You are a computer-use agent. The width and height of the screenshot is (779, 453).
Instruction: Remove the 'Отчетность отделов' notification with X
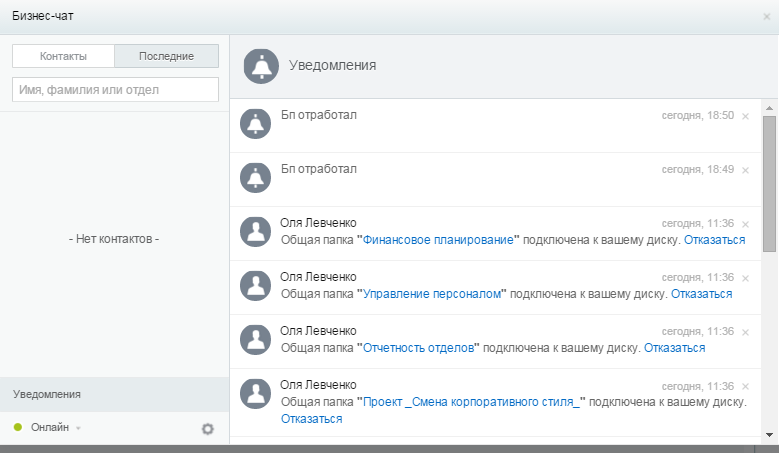click(x=745, y=332)
